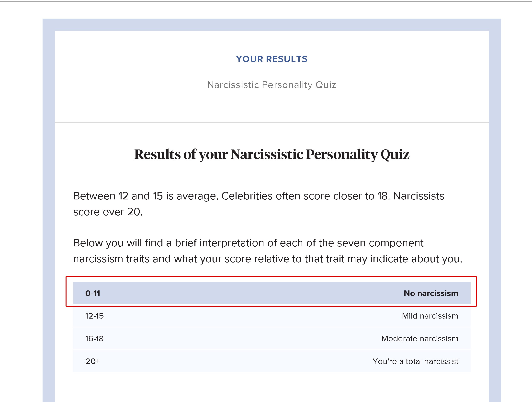
Task: Select the Narcissistic Personality Quiz subtitle
Action: click(272, 85)
